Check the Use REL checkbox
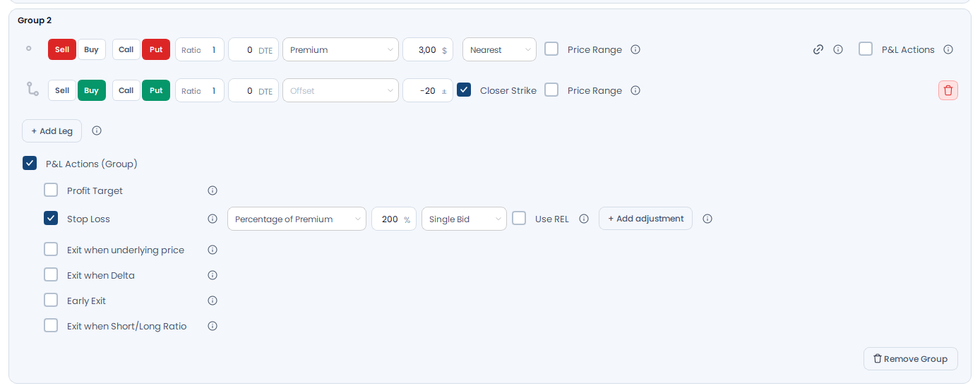Screen dimensions: 980x388 tap(519, 218)
